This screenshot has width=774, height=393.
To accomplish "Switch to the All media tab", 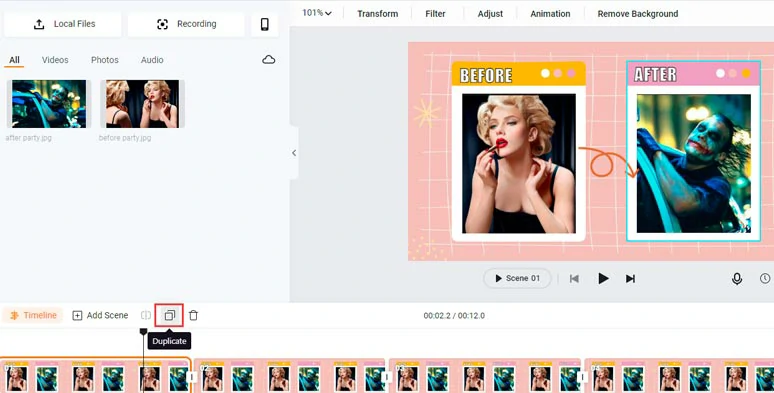I will (x=14, y=60).
